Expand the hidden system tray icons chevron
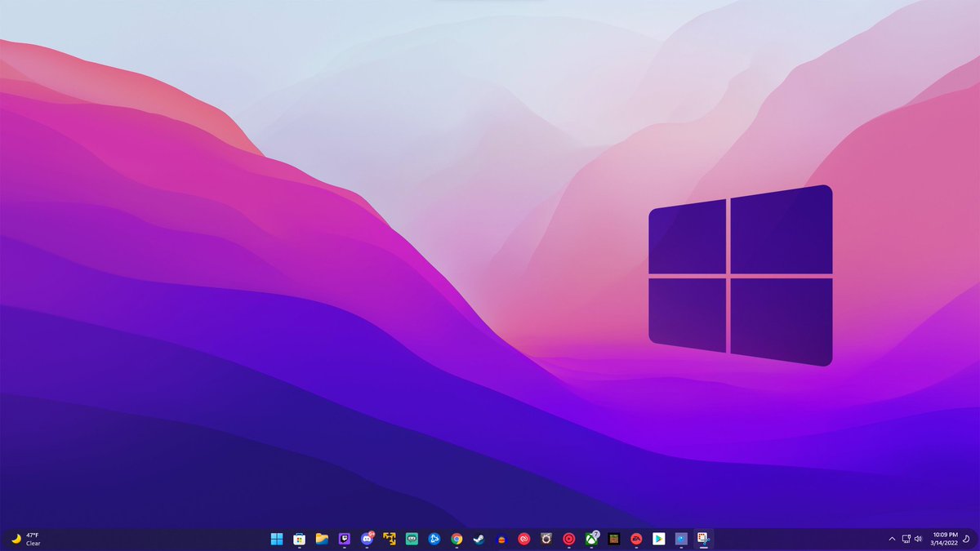This screenshot has height=551, width=980. (x=892, y=539)
